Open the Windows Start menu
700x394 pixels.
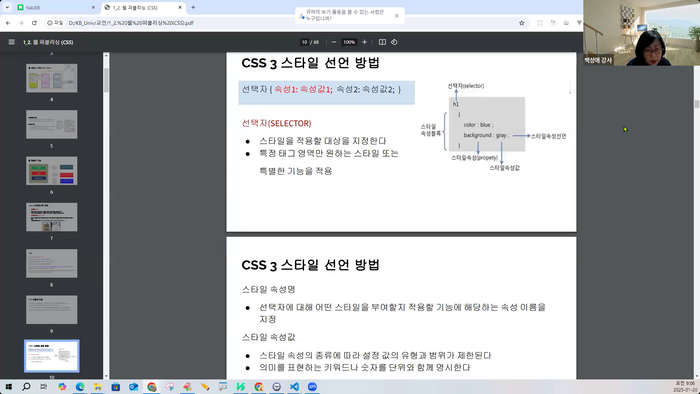coord(8,386)
